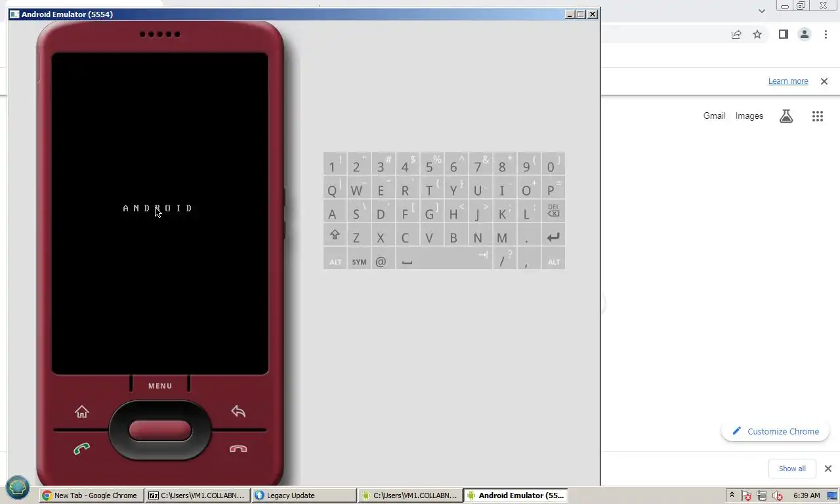Viewport: 840px width, 504px height.
Task: Bookmark this tab with star icon
Action: tap(757, 34)
